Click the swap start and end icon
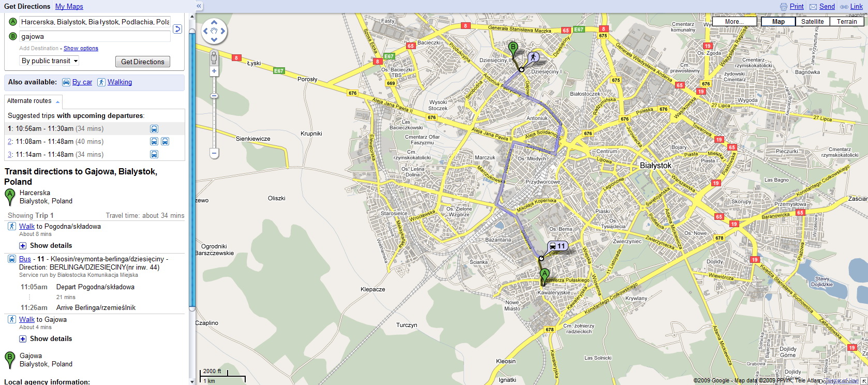Image resolution: width=868 pixels, height=385 pixels. (177, 29)
